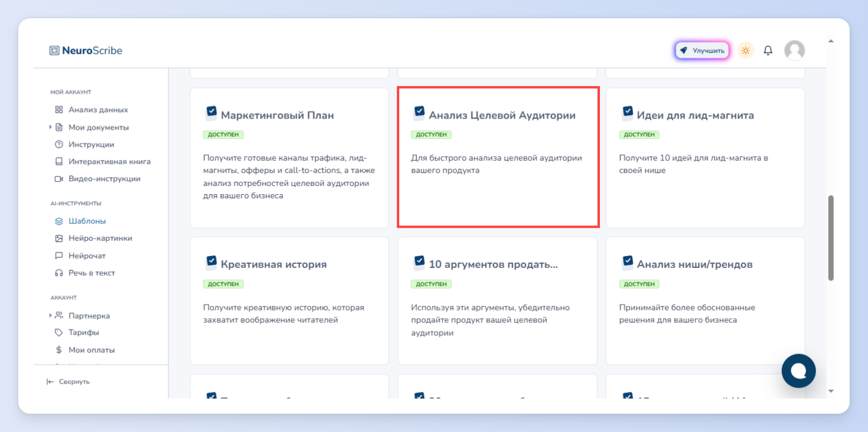Click the Речь в текст headphones icon
This screenshot has height=432, width=868.
(x=58, y=273)
